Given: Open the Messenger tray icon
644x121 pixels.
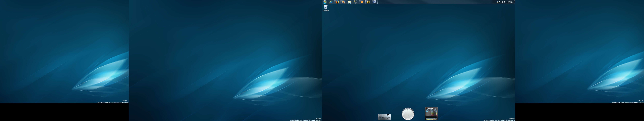Looking at the screenshot, I should pyautogui.click(x=497, y=2).
